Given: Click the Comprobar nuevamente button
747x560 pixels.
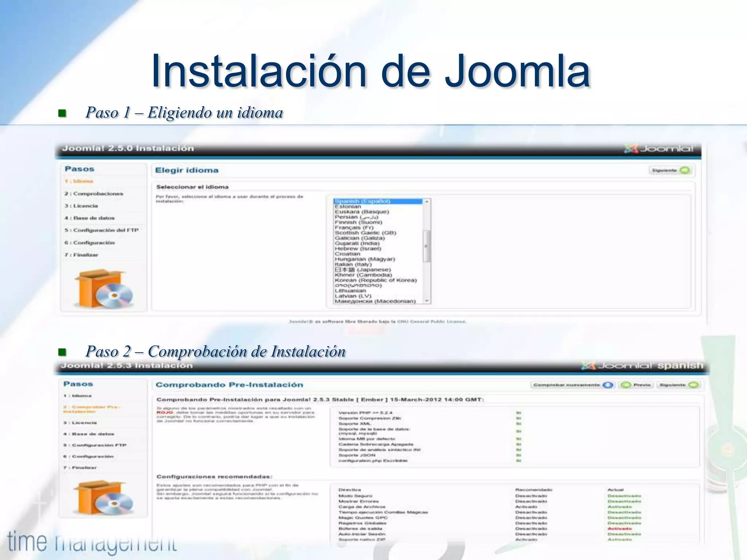Looking at the screenshot, I should point(573,385).
